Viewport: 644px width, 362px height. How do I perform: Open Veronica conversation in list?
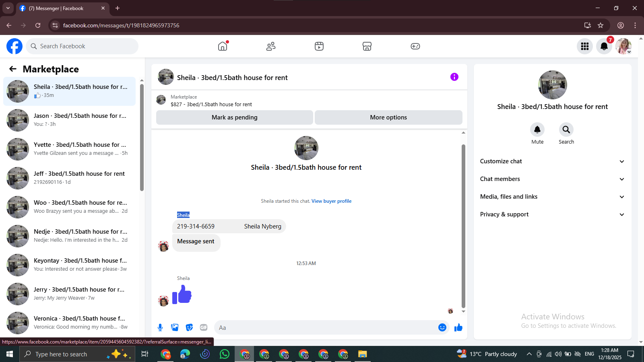(x=69, y=323)
